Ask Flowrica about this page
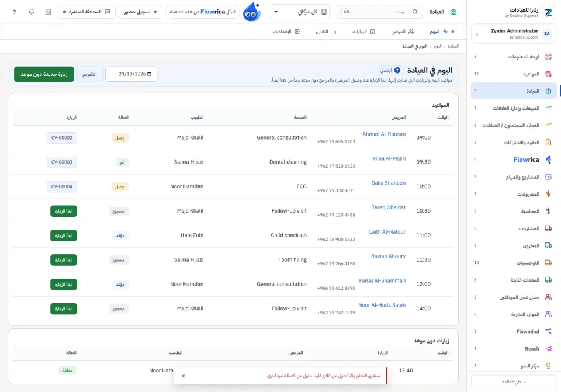The height and width of the screenshot is (392, 561). tap(203, 12)
